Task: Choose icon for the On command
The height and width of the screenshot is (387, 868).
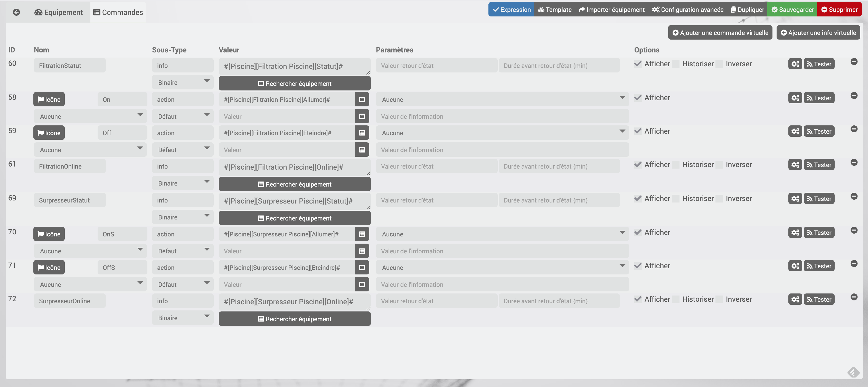Action: (49, 99)
